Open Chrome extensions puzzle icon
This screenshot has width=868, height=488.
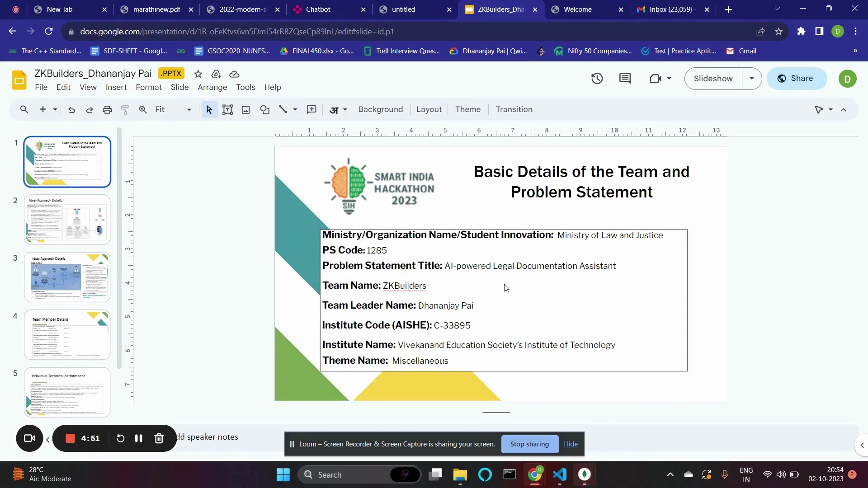tap(801, 31)
